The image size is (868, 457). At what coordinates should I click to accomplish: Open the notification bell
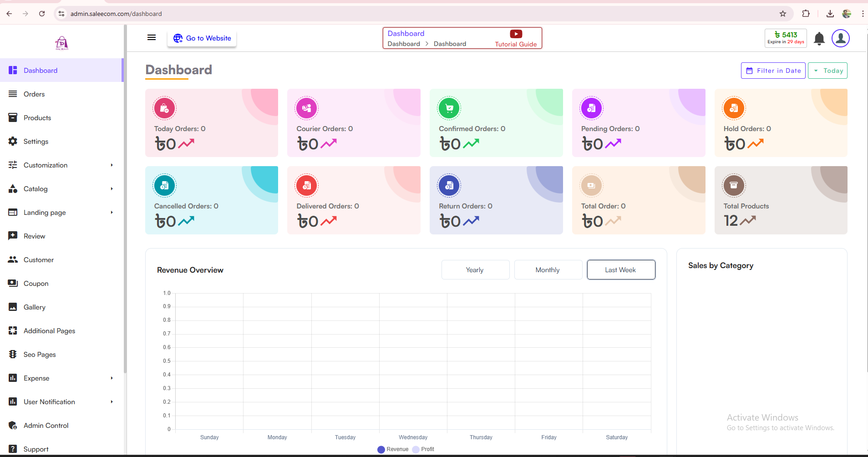819,39
